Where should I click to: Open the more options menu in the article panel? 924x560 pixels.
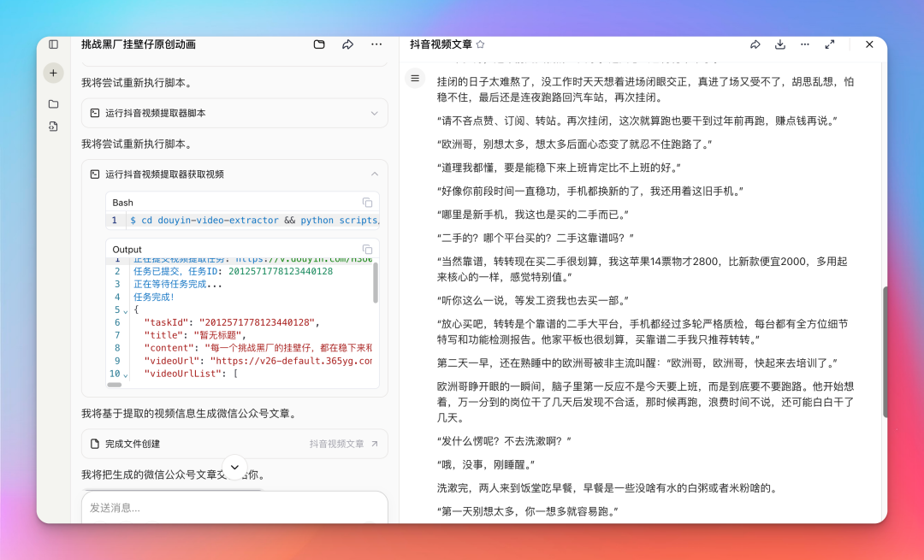pyautogui.click(x=804, y=44)
